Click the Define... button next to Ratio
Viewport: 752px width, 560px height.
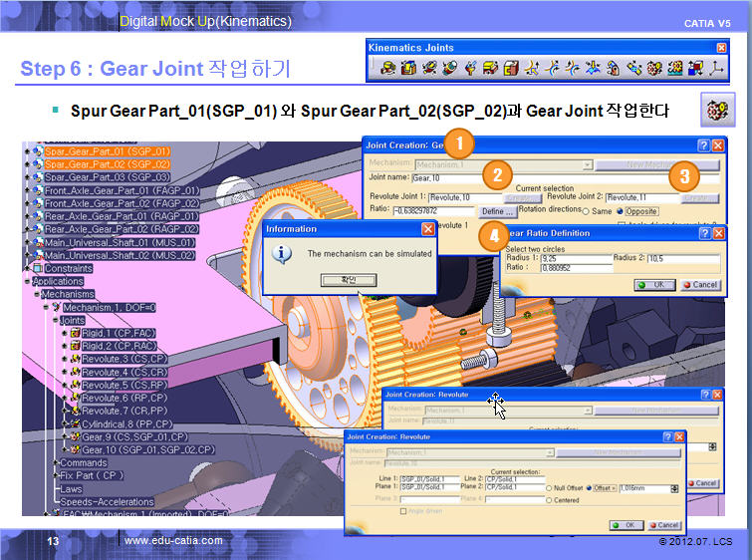coord(497,212)
